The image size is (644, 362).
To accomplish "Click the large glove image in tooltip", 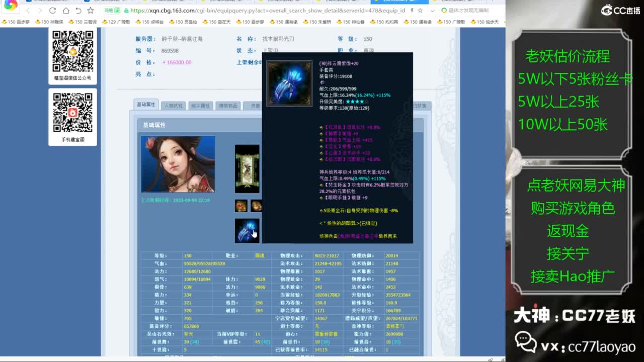I will (x=289, y=83).
